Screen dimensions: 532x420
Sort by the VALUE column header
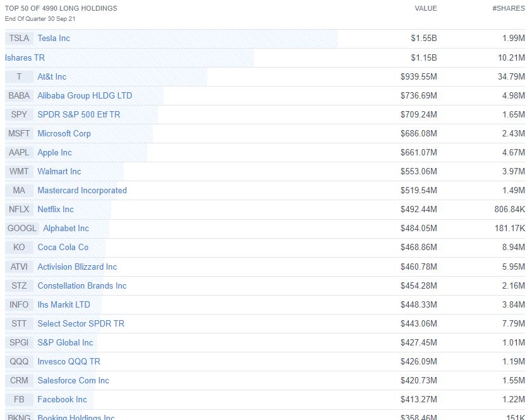click(x=426, y=8)
